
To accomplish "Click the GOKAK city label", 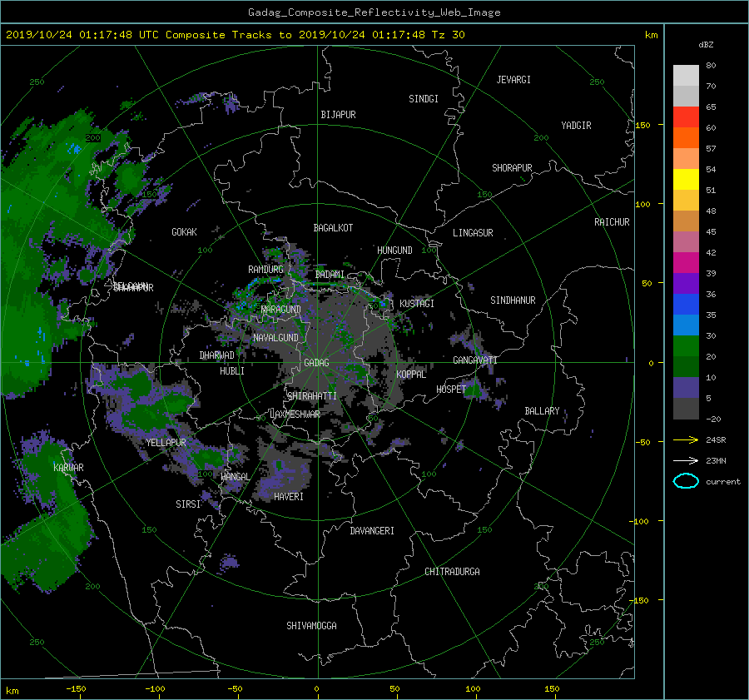I will pos(185,231).
